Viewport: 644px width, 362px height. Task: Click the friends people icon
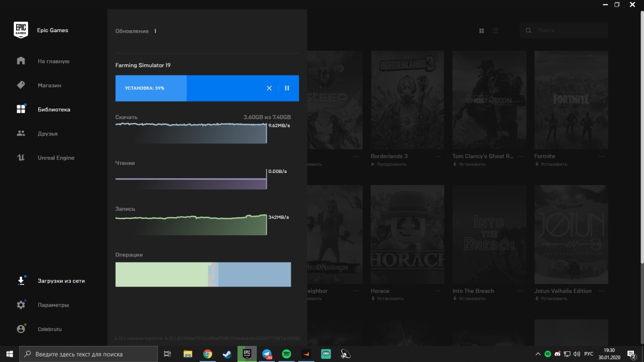tap(21, 133)
